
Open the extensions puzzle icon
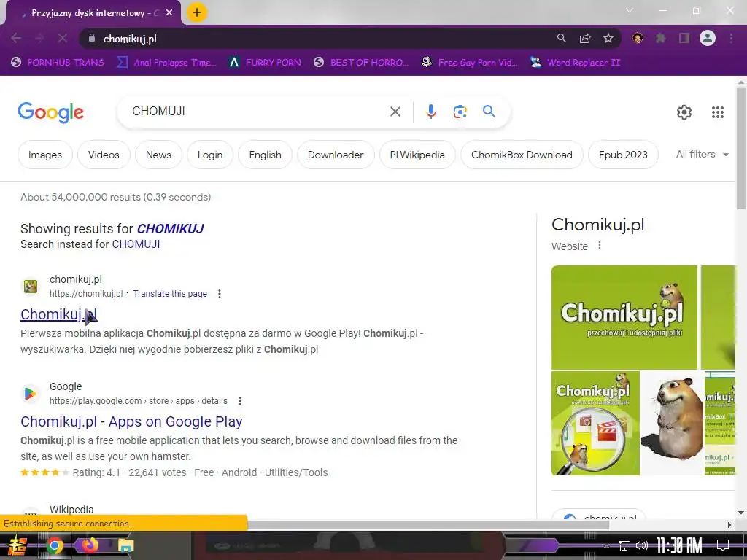coord(661,38)
